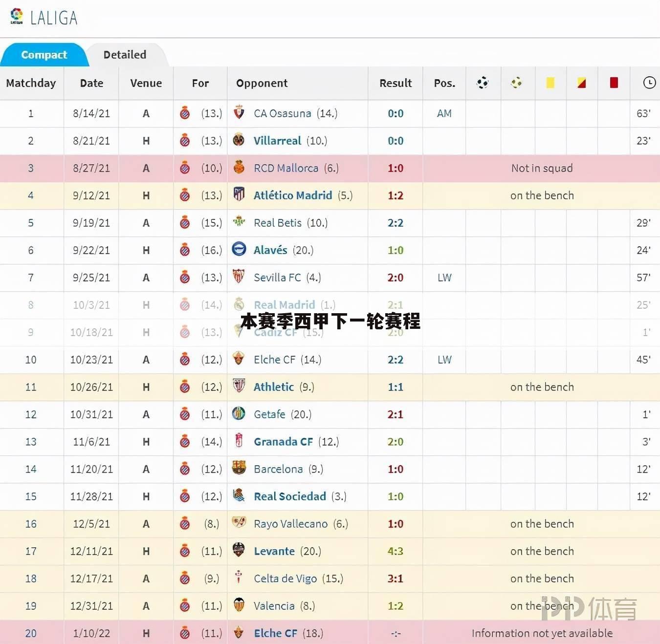Click the Result column header
660x644 pixels.
click(396, 83)
